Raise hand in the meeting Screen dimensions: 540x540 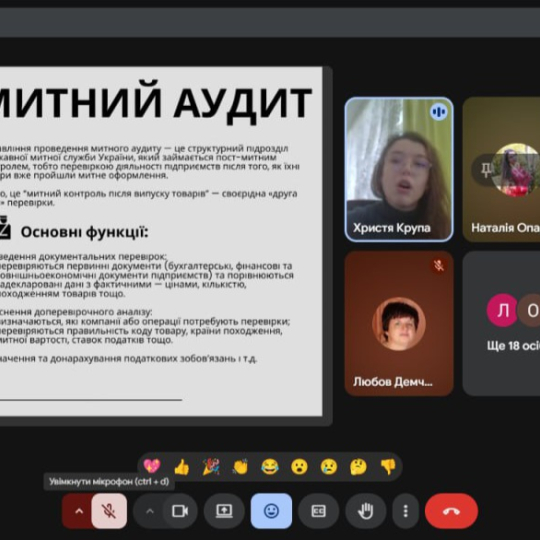365,511
